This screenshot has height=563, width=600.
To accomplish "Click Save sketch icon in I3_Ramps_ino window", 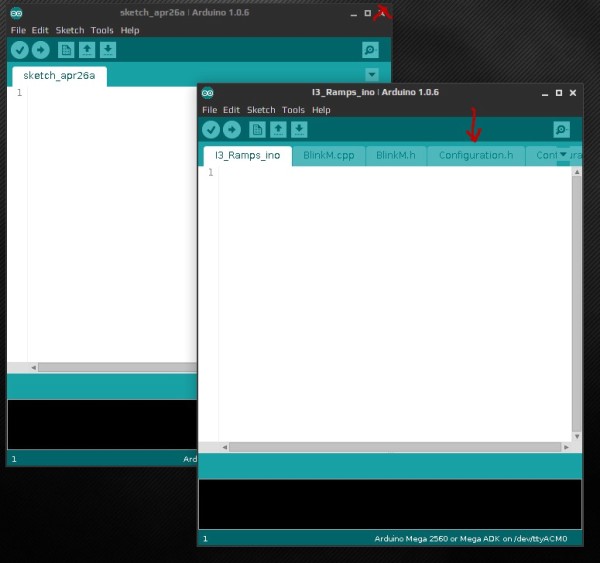I will coord(299,130).
